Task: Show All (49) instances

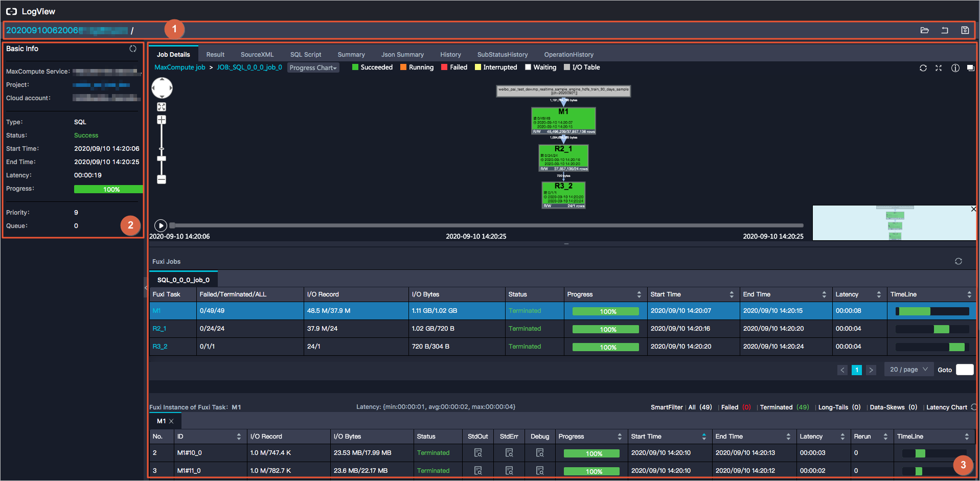Action: coord(700,407)
